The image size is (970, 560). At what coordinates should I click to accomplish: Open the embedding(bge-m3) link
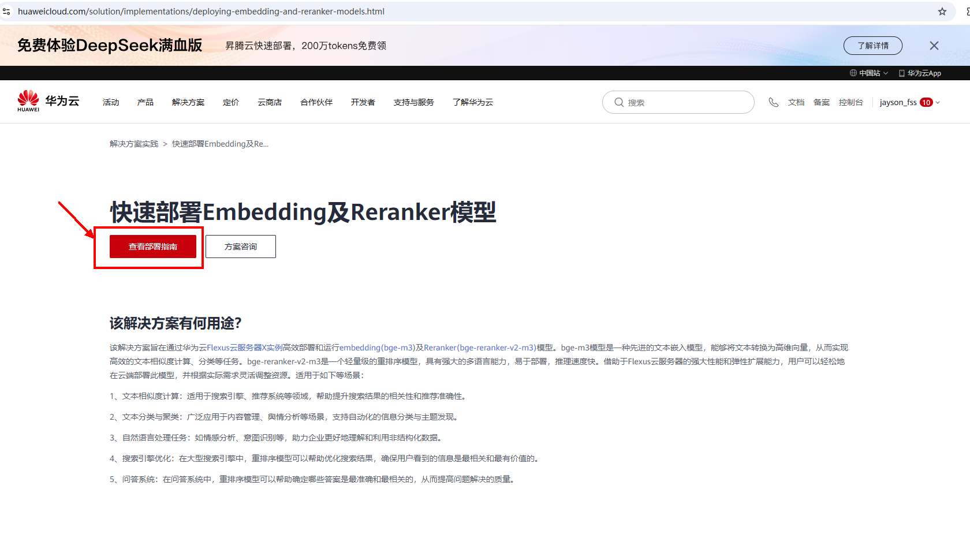point(377,348)
